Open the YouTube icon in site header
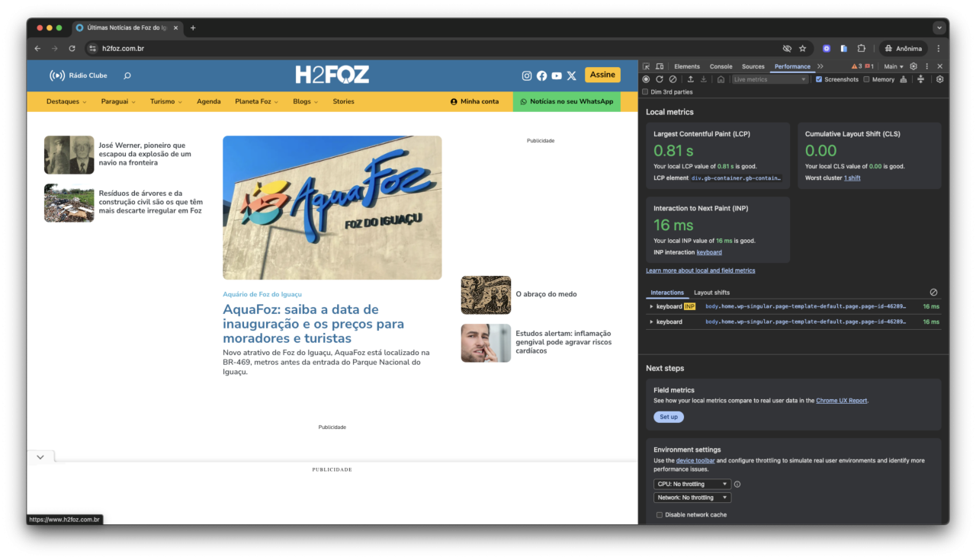Screen dimensions: 976x560 [x=557, y=75]
